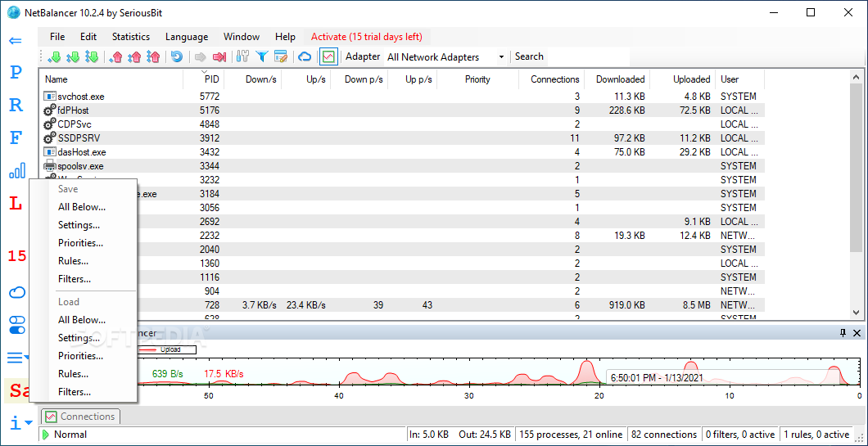Click the blue reset priorities arrow icon
Image resolution: width=868 pixels, height=446 pixels.
[177, 56]
